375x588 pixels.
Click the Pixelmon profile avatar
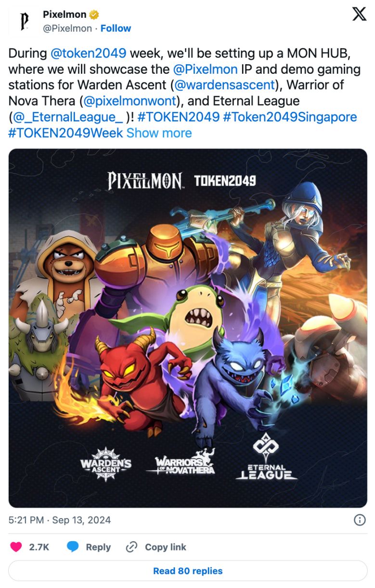[x=24, y=22]
